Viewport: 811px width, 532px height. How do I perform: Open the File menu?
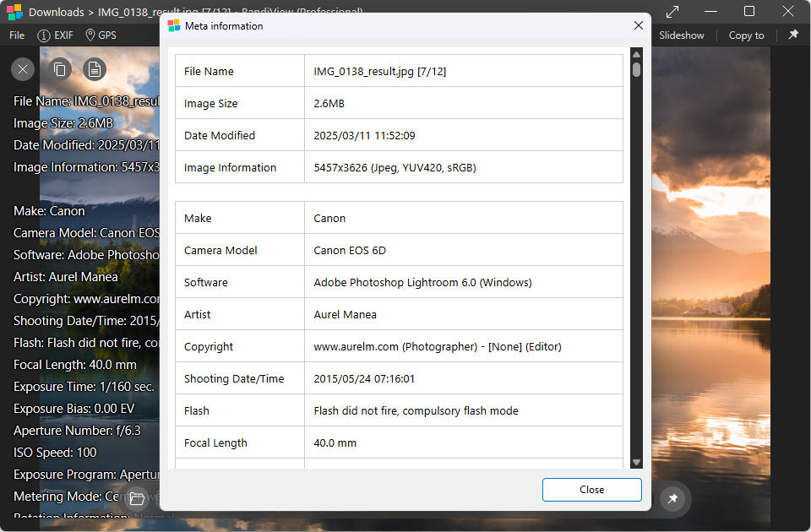point(17,35)
